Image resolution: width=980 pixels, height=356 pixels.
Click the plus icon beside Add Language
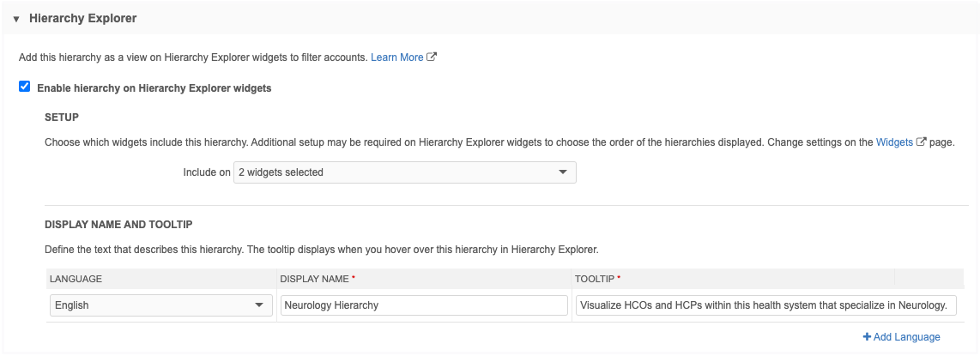(x=867, y=337)
